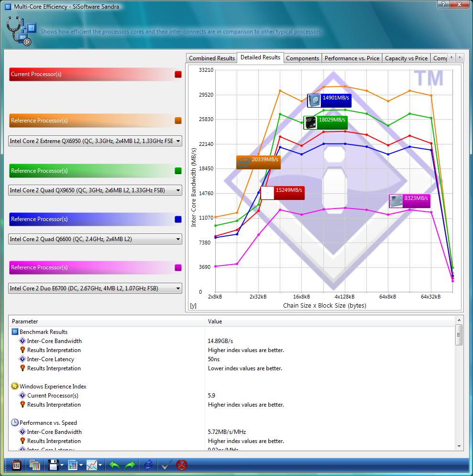The image size is (473, 476).
Task: Open the Core 2 Duo E6700 dropdown
Action: click(x=95, y=288)
